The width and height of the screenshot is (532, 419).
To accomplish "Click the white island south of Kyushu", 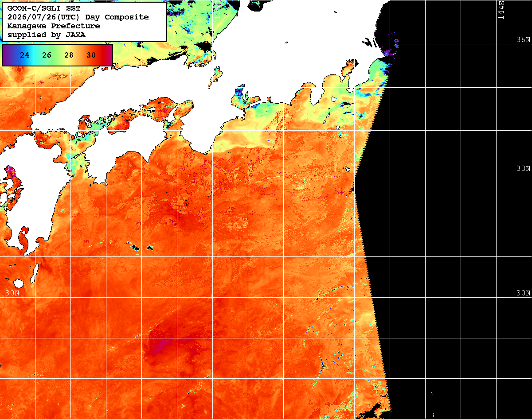I will pos(19,283).
